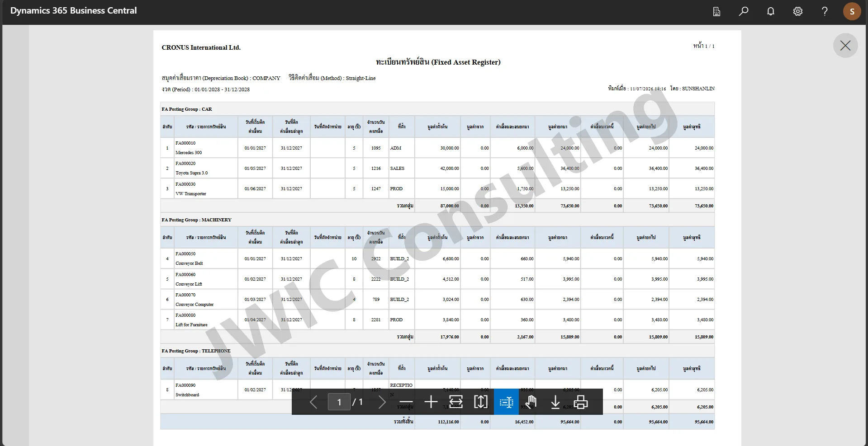
Task: Fit page to width icon
Action: click(456, 402)
